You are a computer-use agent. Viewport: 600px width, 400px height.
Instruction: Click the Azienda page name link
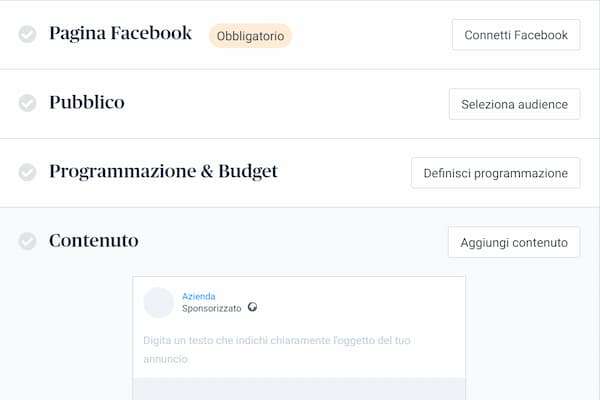point(199,296)
